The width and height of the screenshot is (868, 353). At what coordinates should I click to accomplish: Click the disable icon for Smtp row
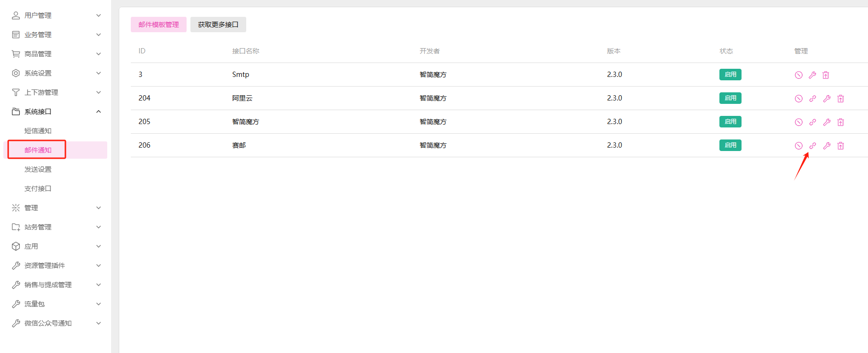(798, 75)
